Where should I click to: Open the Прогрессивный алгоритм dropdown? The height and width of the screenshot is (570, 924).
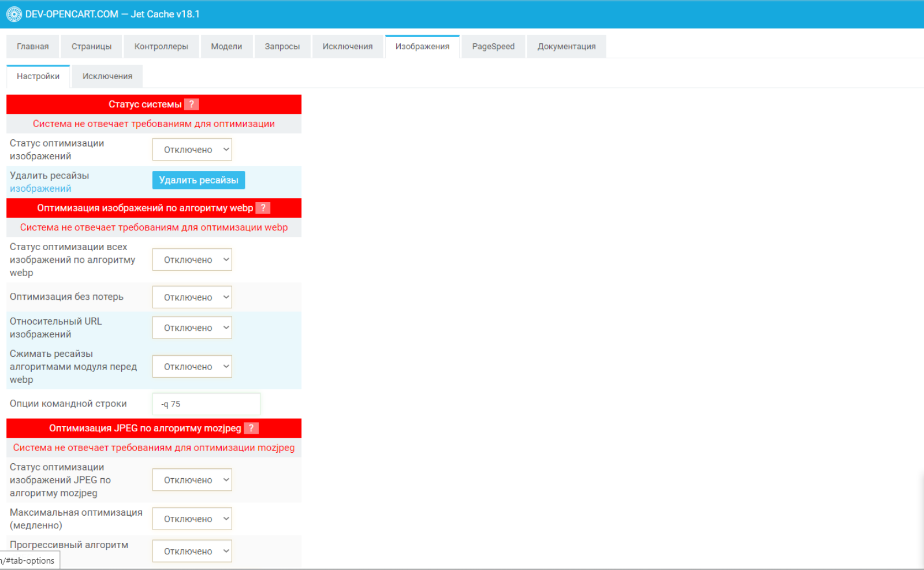click(192, 551)
